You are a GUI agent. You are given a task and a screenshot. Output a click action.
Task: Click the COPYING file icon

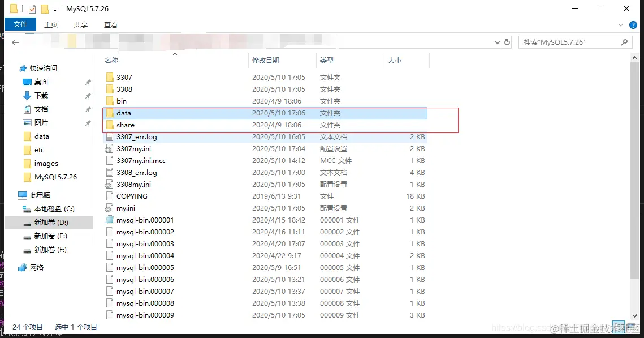[109, 196]
